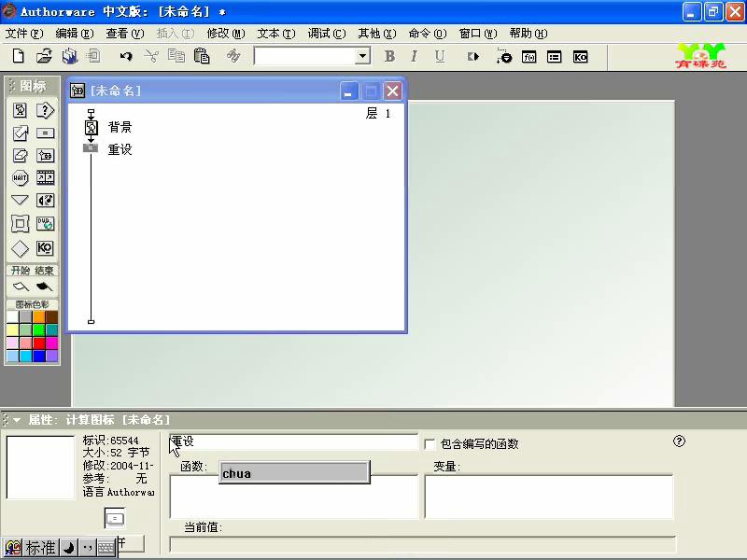This screenshot has width=747, height=560.
Task: Open the 命令 menu
Action: [428, 34]
